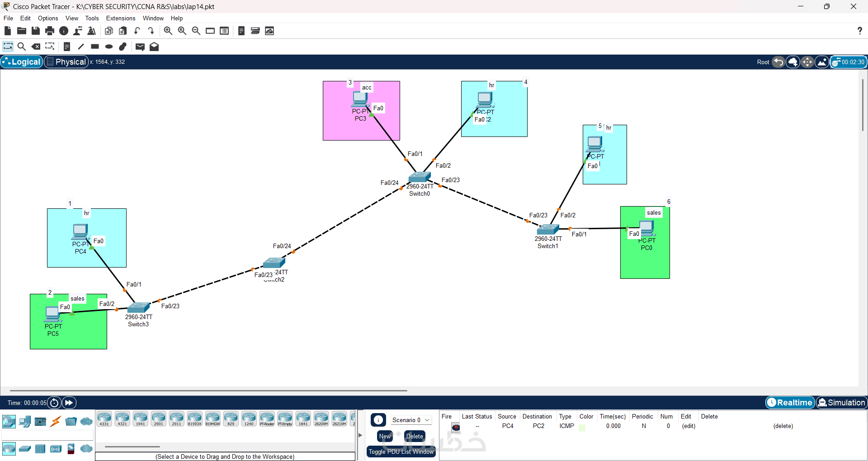Select the Draw Ellipse tool
The width and height of the screenshot is (868, 461).
(109, 47)
